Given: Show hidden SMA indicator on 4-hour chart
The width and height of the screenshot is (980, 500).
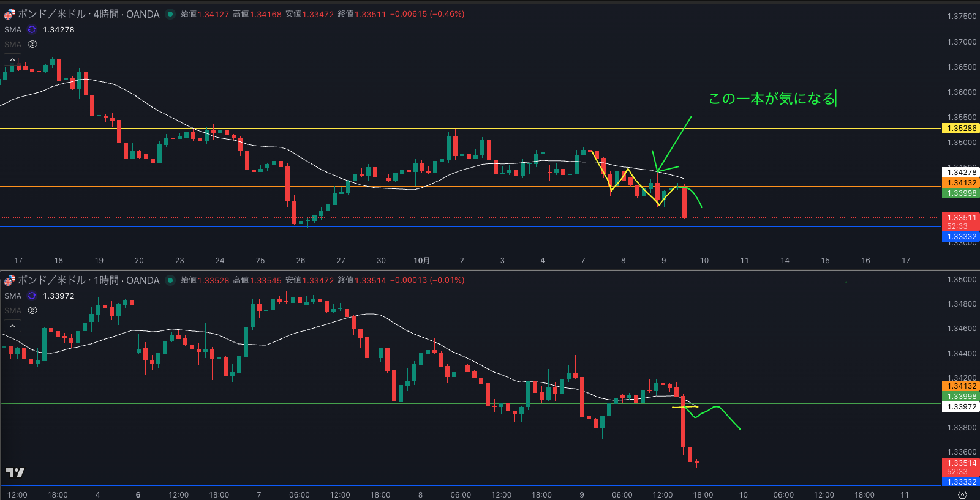Looking at the screenshot, I should coord(32,44).
